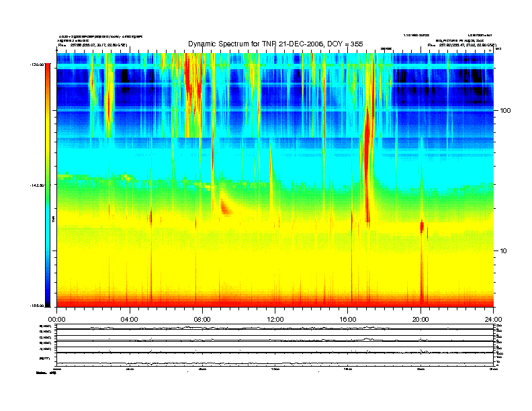Image resolution: width=532 pixels, height=411 pixels.
Task: Click the 16:00 time axis label
Action: point(348,320)
